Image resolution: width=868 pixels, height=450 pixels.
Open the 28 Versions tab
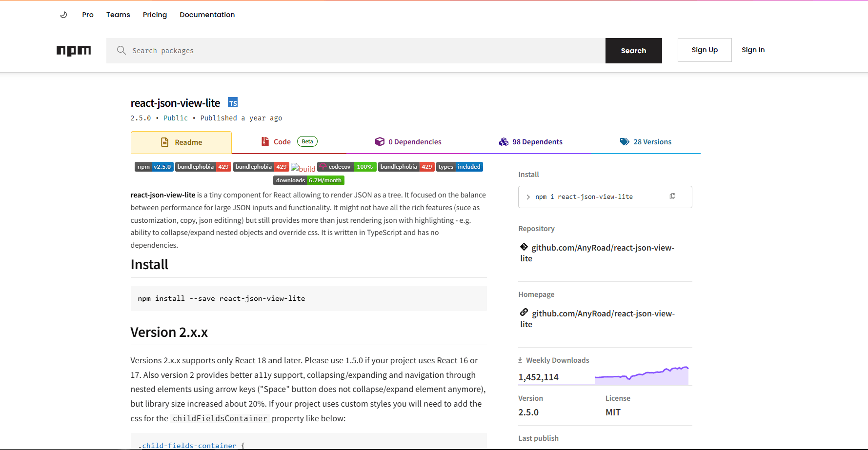tap(646, 142)
